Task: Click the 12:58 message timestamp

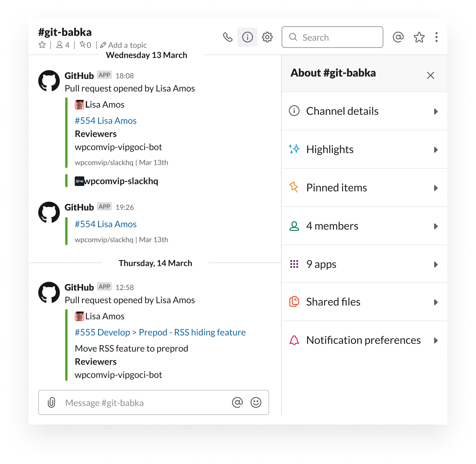Action: pyautogui.click(x=125, y=288)
